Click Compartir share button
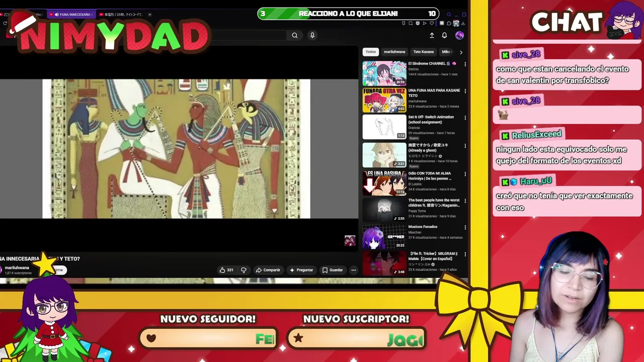Image resolution: width=644 pixels, height=362 pixels. [268, 270]
